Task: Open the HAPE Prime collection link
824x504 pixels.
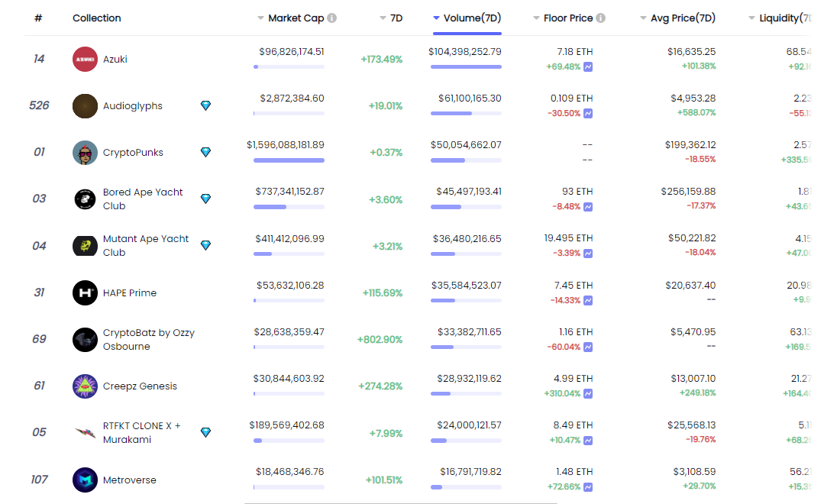Action: pyautogui.click(x=130, y=292)
